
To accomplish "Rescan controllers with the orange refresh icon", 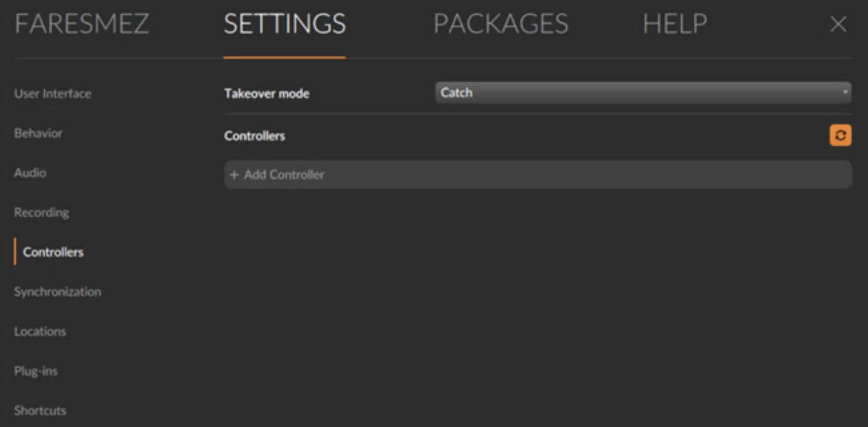I will tap(840, 135).
